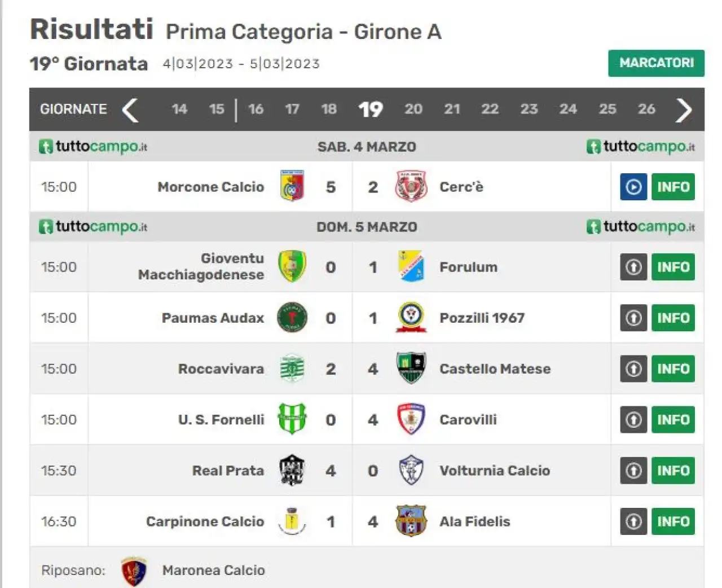Select giornata 26 tab
Image resolution: width=722 pixels, height=588 pixels.
(x=646, y=109)
